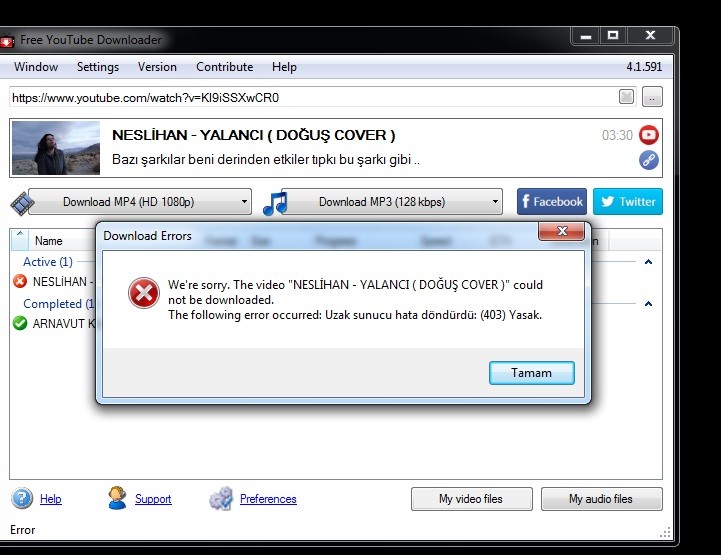The height and width of the screenshot is (555, 721).
Task: Click the browse button with two dots
Action: tap(652, 97)
